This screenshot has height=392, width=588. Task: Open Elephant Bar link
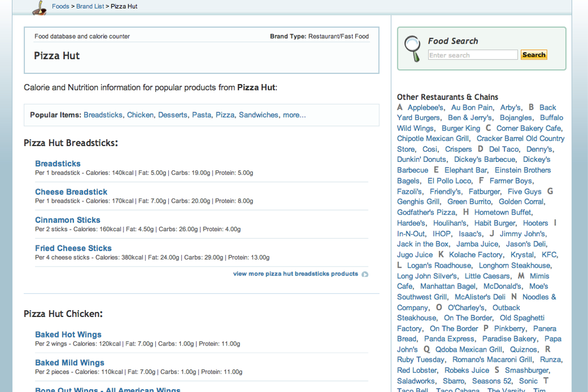(466, 170)
